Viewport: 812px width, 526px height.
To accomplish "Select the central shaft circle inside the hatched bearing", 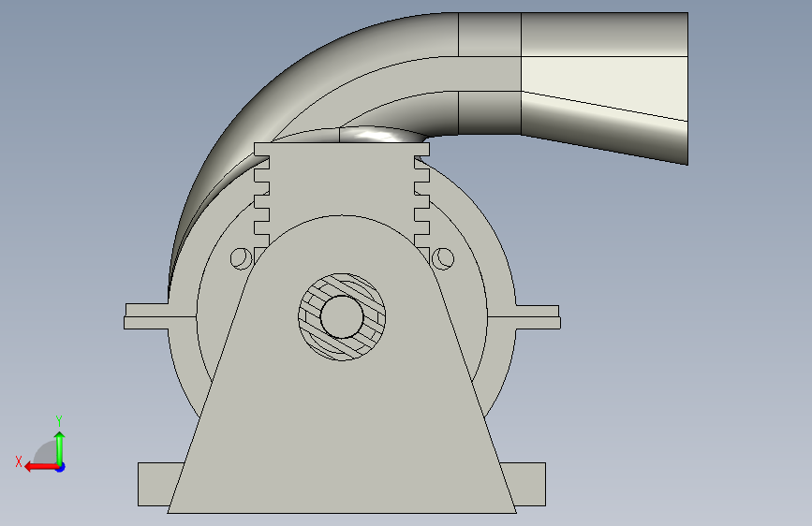I will [x=342, y=317].
